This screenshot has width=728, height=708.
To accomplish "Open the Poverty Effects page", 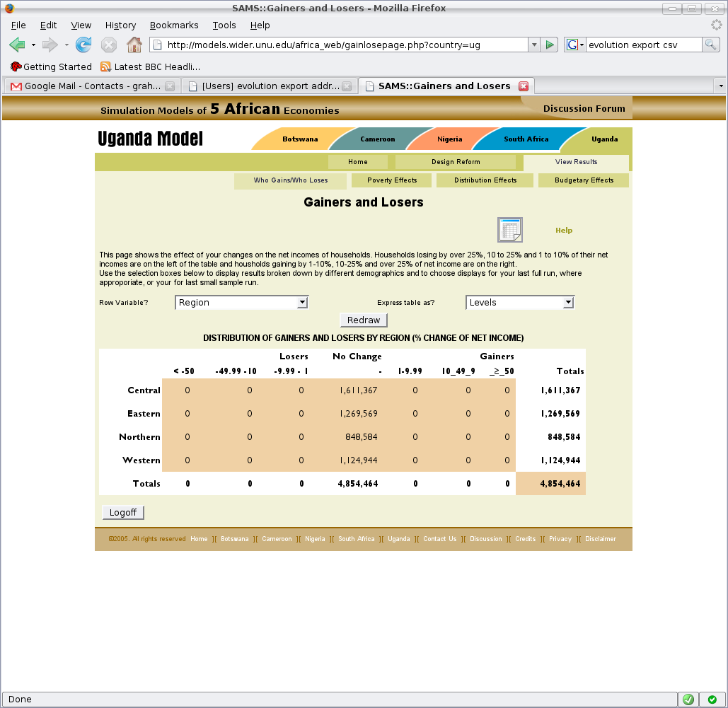I will (392, 180).
